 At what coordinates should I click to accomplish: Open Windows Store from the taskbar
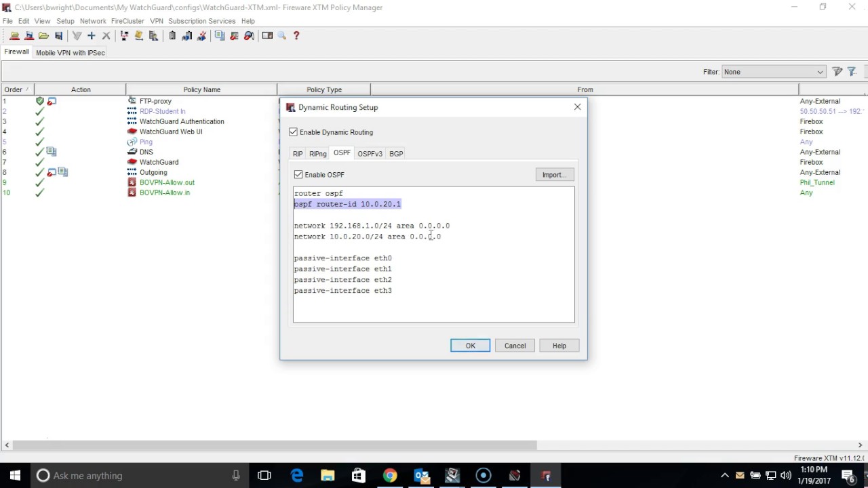359,476
